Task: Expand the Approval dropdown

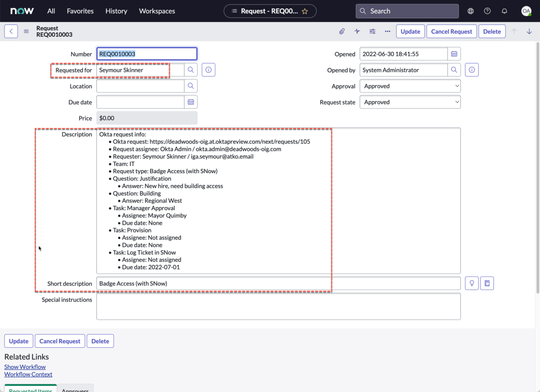Action: pos(410,86)
